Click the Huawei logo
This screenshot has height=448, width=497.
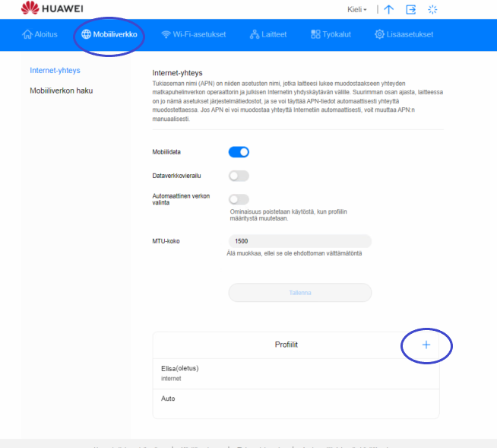click(52, 9)
